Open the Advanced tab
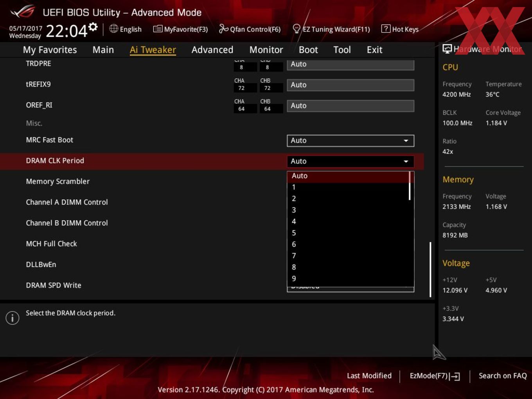532x399 pixels. (x=212, y=50)
